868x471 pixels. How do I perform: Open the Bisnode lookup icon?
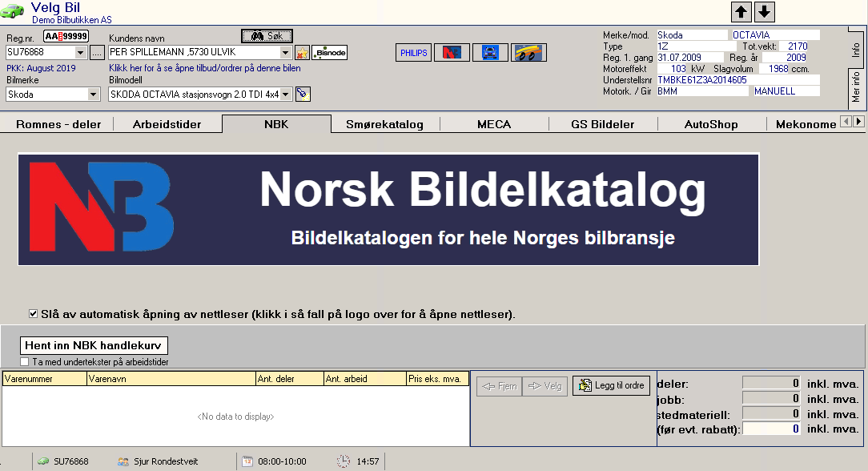[x=328, y=53]
